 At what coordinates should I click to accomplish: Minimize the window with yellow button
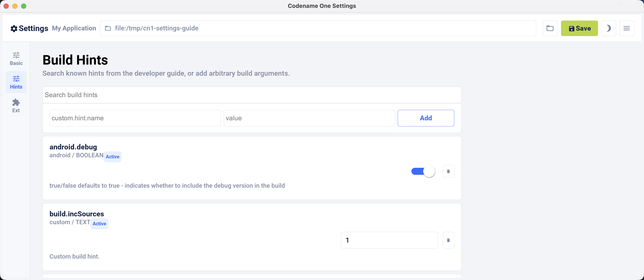[x=15, y=6]
